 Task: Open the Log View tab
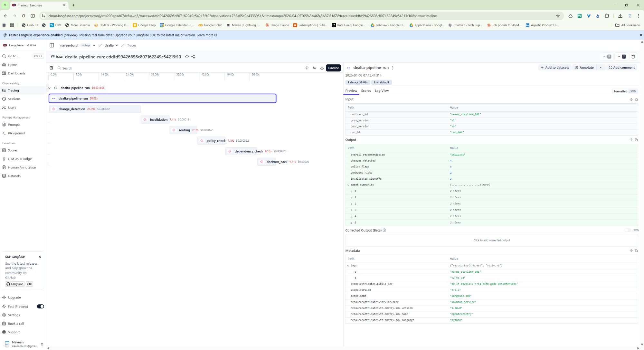pos(382,91)
